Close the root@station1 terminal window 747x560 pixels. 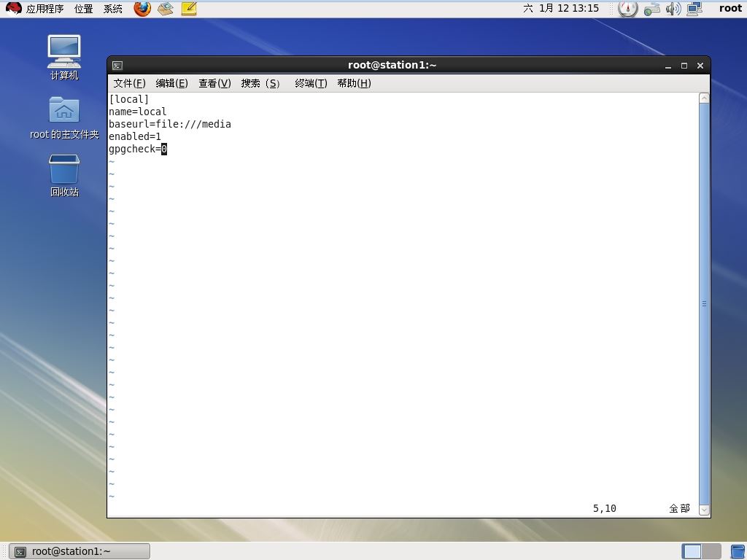coord(700,66)
